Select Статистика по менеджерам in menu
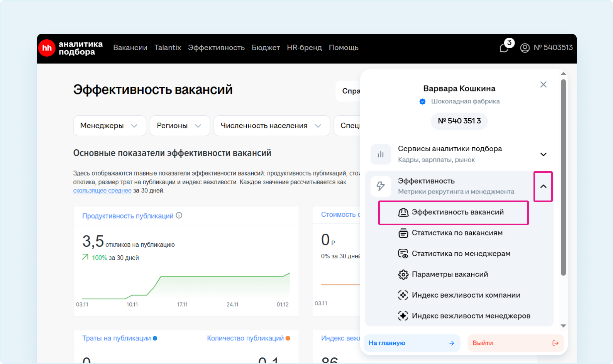The width and height of the screenshot is (613, 364). pyautogui.click(x=461, y=254)
